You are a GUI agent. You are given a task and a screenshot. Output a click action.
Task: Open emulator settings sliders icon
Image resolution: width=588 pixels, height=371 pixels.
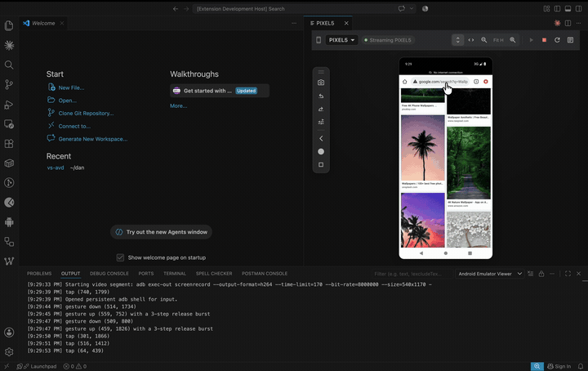[x=321, y=122]
